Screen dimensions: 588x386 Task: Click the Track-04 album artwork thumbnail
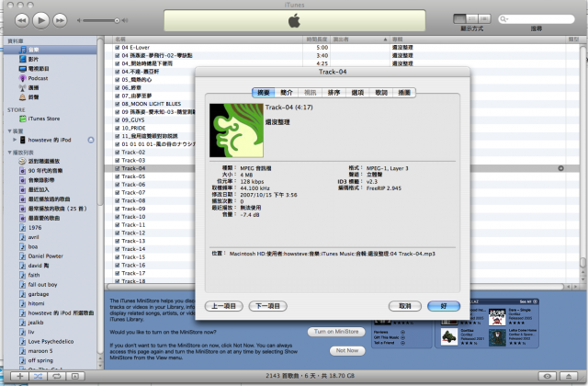click(x=236, y=131)
